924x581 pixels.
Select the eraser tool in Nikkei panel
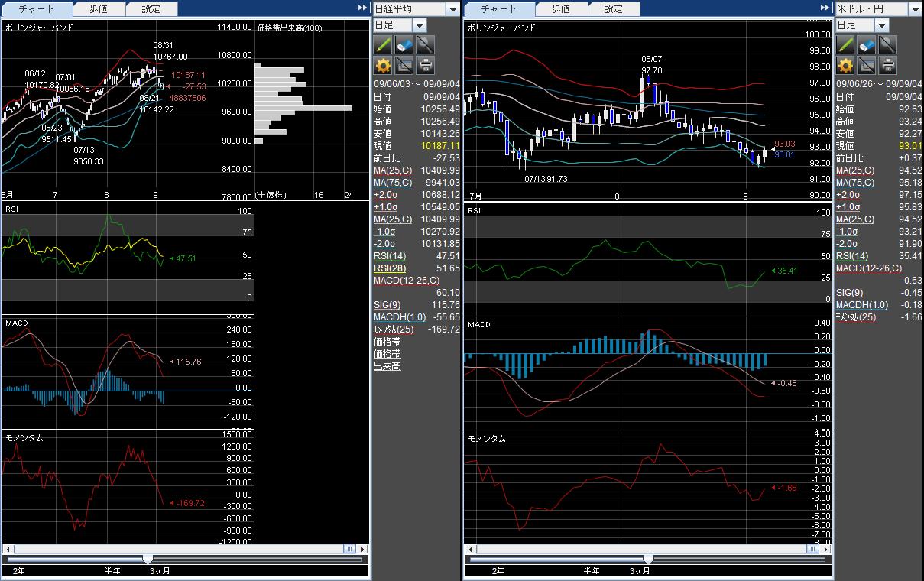coord(404,45)
